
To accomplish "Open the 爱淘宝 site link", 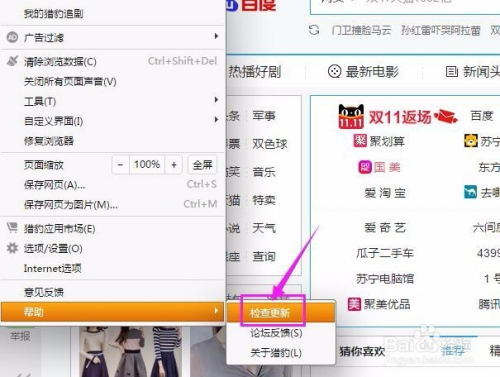I will pyautogui.click(x=385, y=193).
